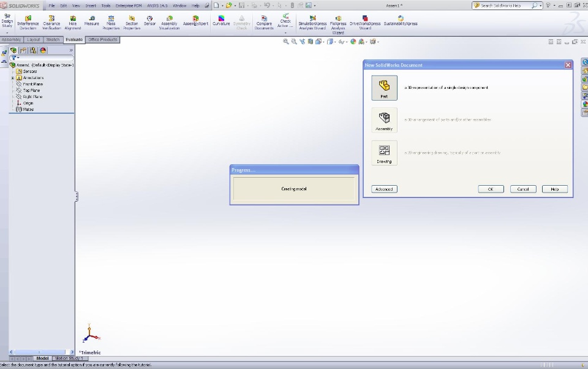Image resolution: width=588 pixels, height=369 pixels.
Task: Click the Edit Appearance color ball icon
Action: pyautogui.click(x=353, y=42)
